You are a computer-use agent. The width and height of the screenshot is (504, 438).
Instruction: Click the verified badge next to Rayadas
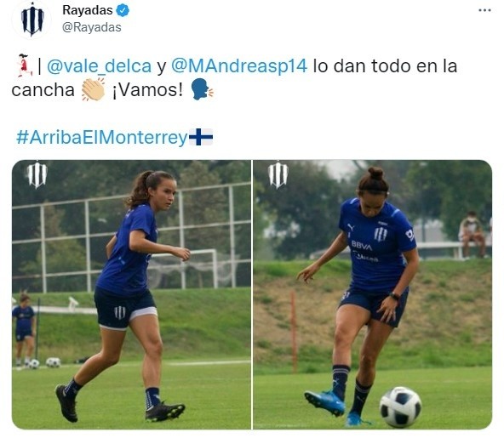tap(123, 10)
